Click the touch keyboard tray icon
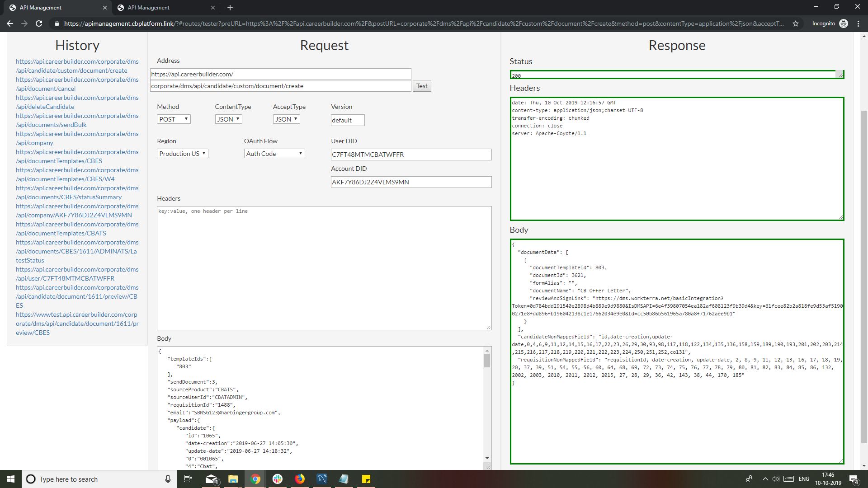This screenshot has height=488, width=868. (789, 479)
